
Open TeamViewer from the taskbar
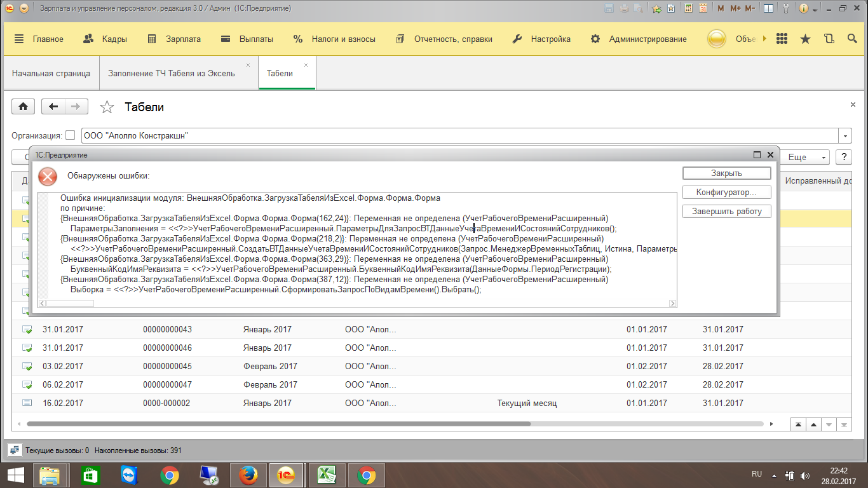pos(129,475)
